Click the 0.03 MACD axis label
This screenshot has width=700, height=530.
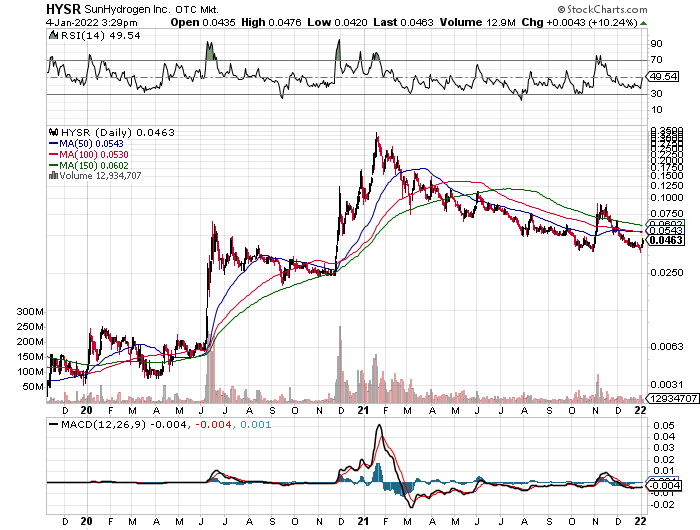tap(664, 448)
